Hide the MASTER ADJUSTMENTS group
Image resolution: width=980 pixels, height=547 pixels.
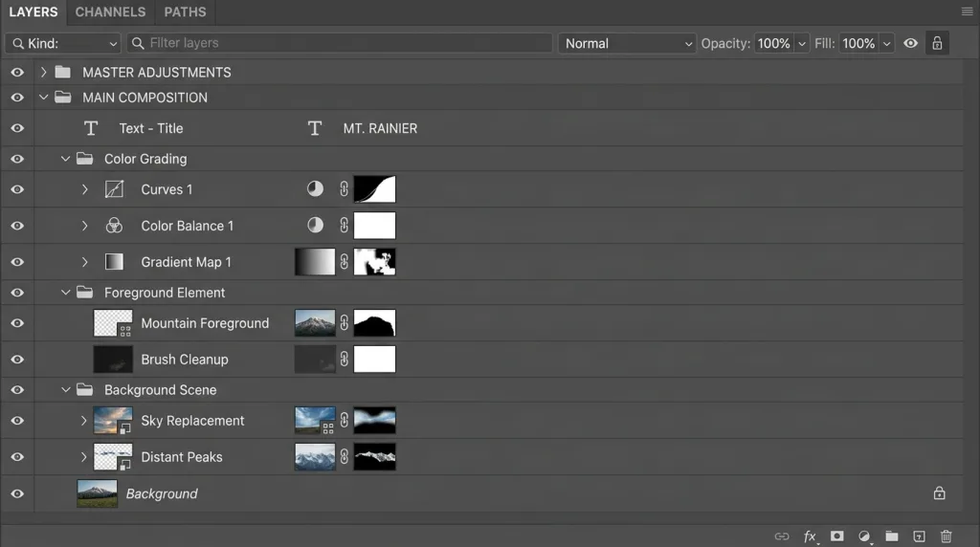point(17,73)
